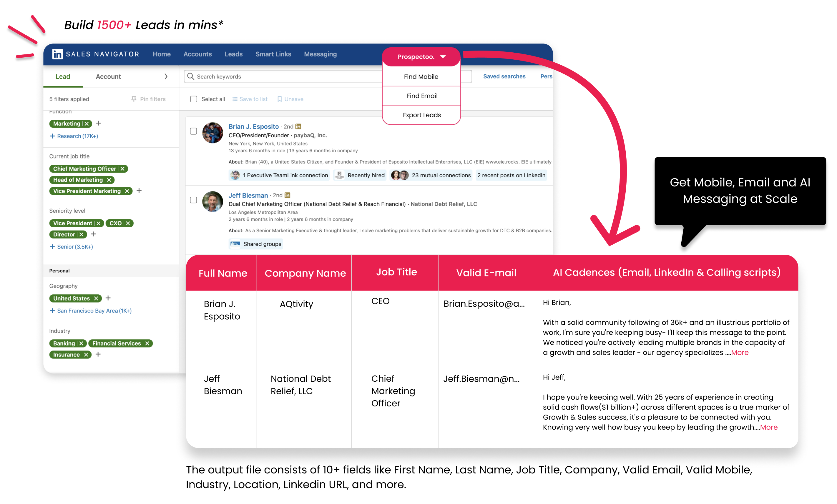
Task: Click Shared groups tag for Jeff Biesman
Action: click(256, 244)
